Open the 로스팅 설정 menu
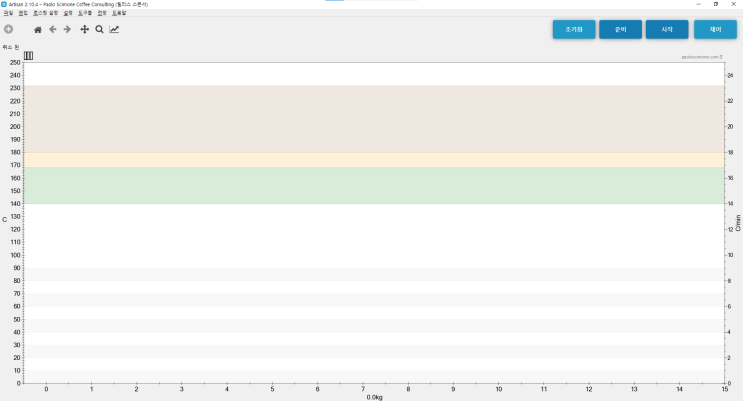The height and width of the screenshot is (401, 743). click(45, 13)
